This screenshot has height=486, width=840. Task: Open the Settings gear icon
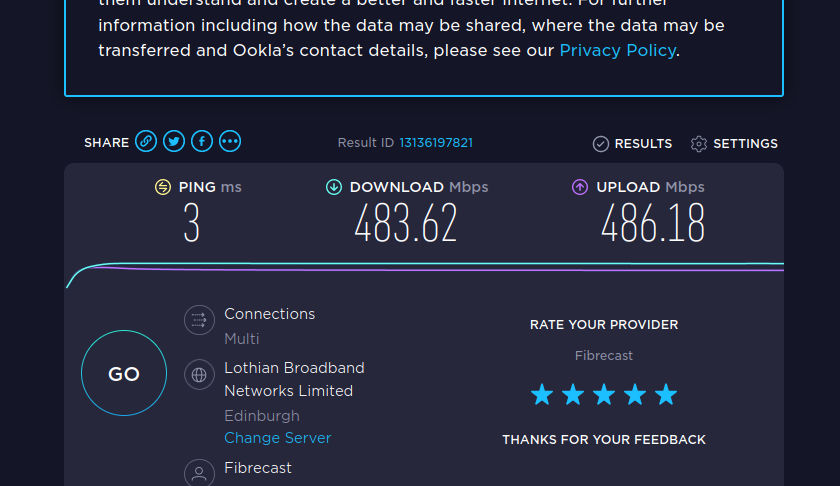699,144
